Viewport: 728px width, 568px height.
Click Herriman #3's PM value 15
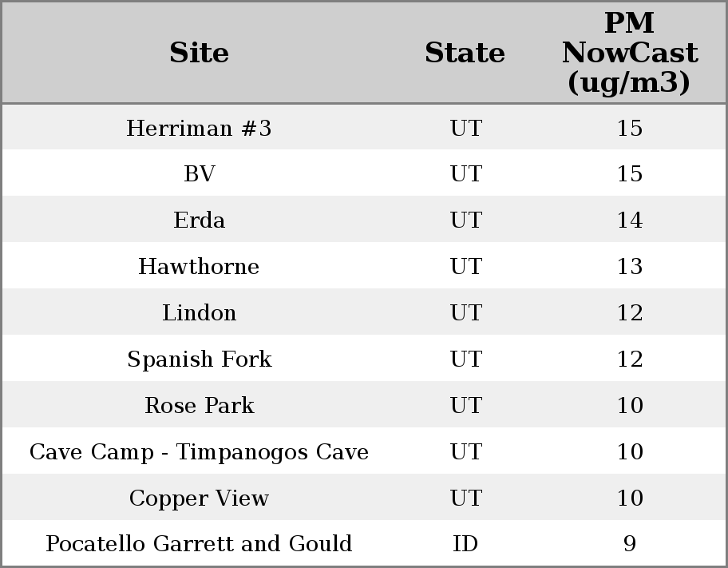(x=629, y=128)
